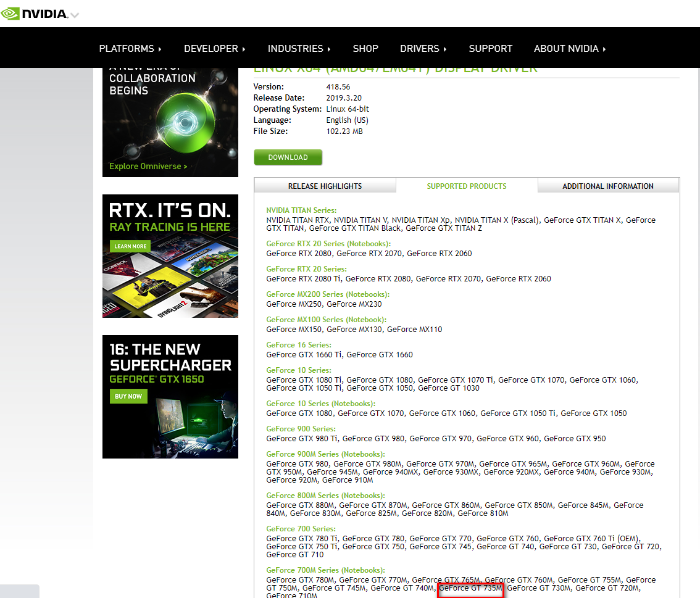Click the Linux 64-bit operating system value
Image resolution: width=700 pixels, height=598 pixels.
coord(348,109)
